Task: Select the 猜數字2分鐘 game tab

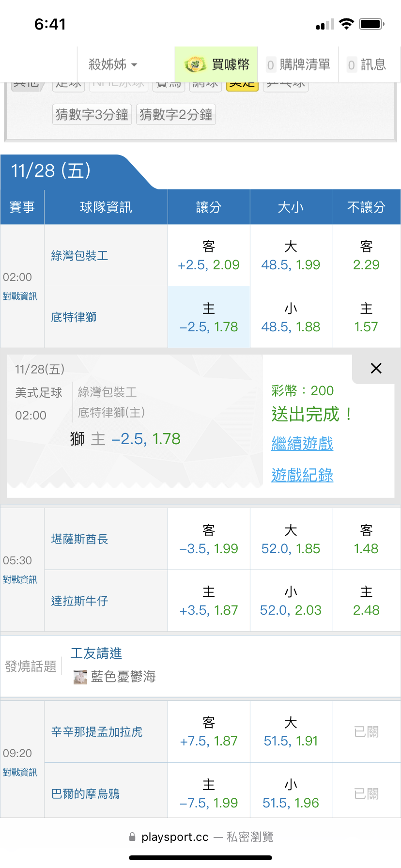Action: point(176,115)
